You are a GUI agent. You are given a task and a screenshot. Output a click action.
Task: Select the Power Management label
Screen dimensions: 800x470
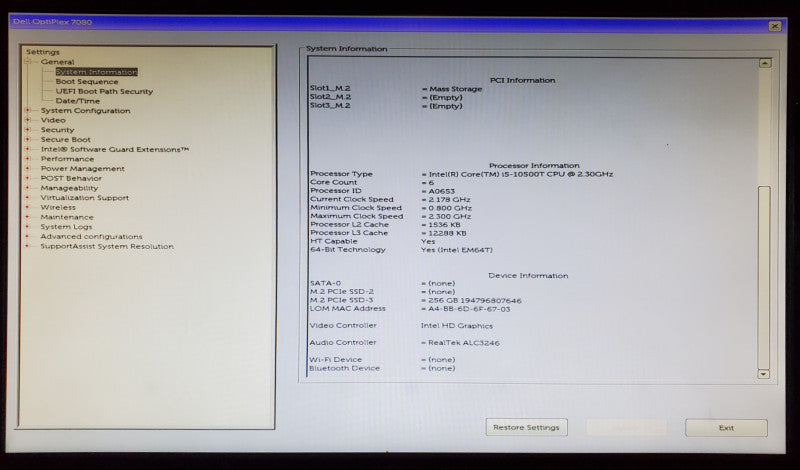coord(82,168)
